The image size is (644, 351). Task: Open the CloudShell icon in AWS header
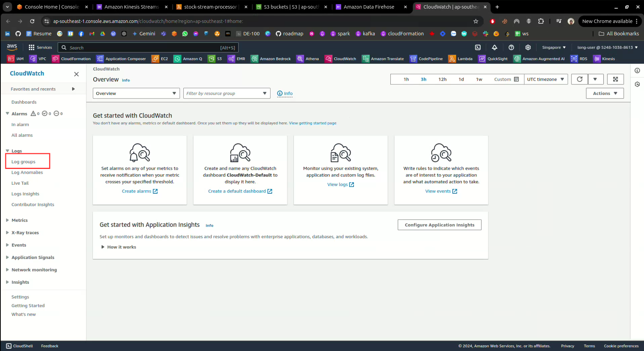(x=478, y=47)
